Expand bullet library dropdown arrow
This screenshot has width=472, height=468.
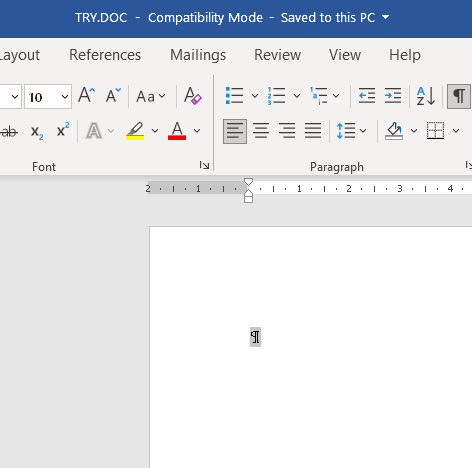(x=255, y=96)
